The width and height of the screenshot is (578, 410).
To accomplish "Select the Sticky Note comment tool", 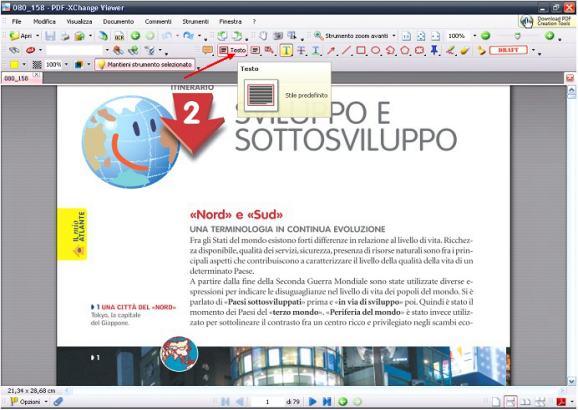I will click(207, 50).
